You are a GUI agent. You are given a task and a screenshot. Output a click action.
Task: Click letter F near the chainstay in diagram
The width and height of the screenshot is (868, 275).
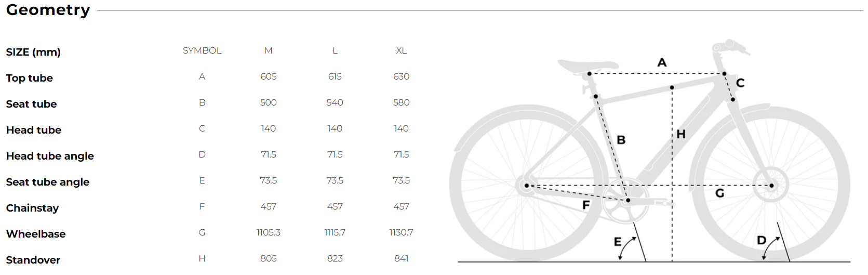(x=586, y=205)
